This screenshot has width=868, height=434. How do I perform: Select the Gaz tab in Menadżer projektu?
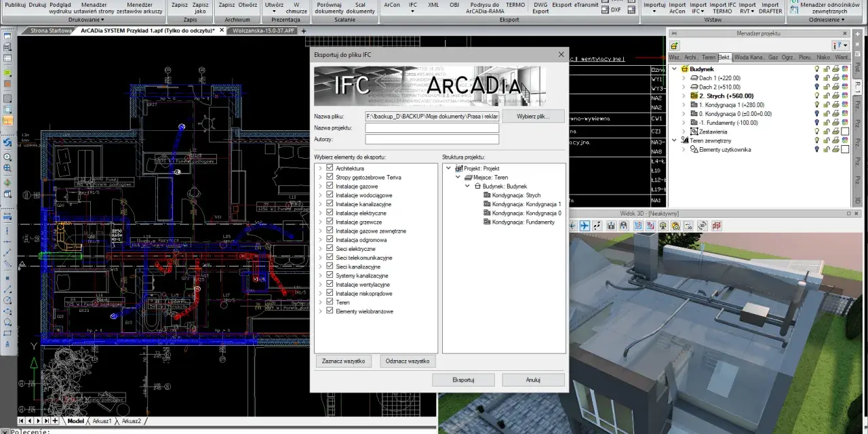tap(772, 58)
